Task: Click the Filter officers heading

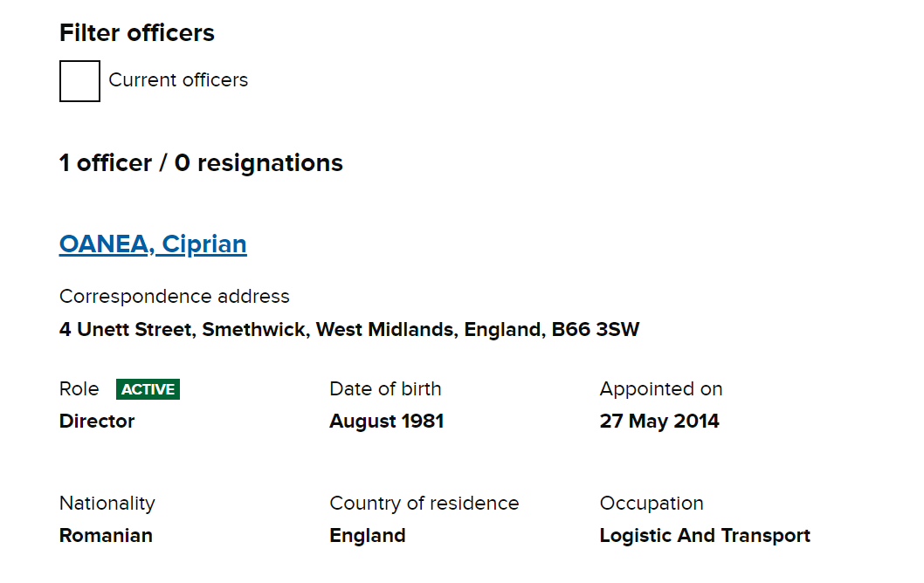Action: [137, 33]
